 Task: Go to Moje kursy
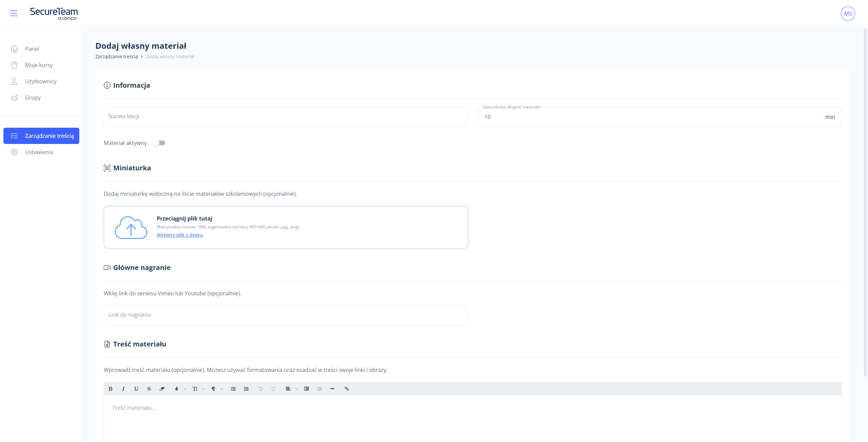[41, 65]
